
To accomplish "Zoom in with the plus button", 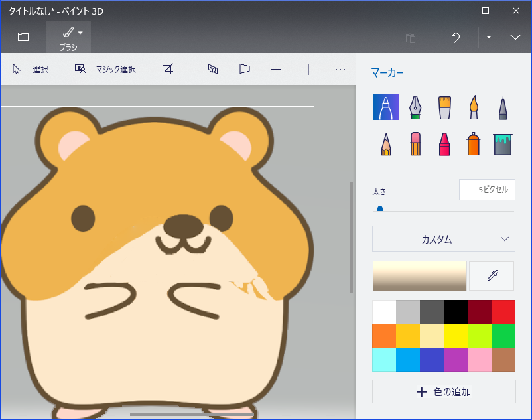I will coord(308,70).
